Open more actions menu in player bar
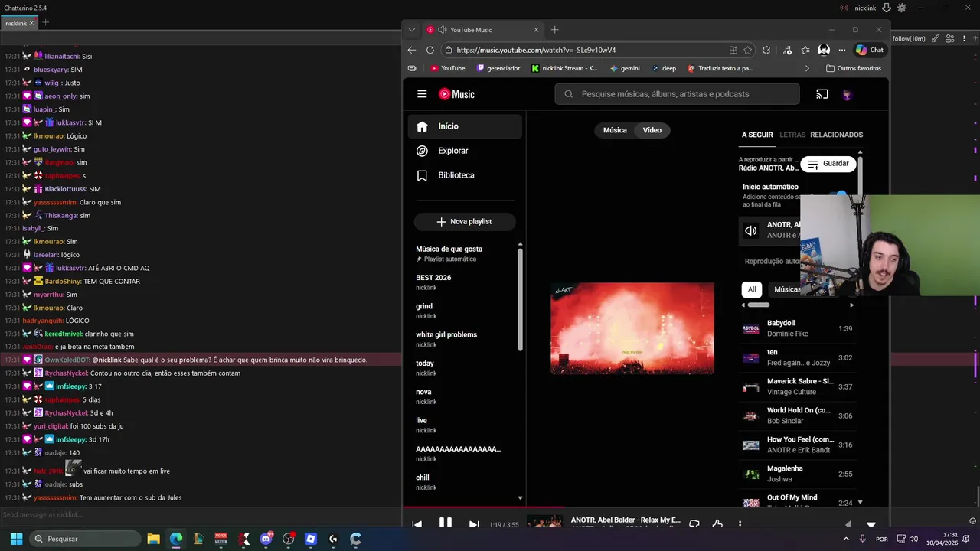The height and width of the screenshot is (551, 980). pos(740,524)
